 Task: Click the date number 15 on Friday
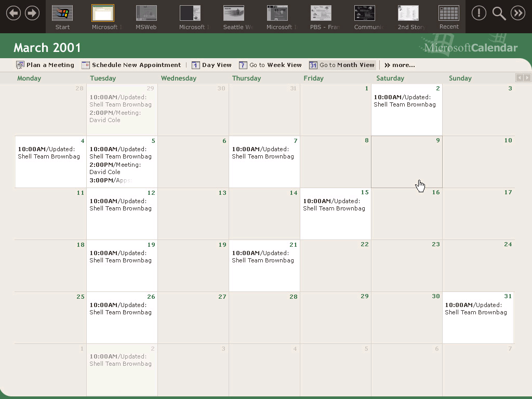(365, 192)
